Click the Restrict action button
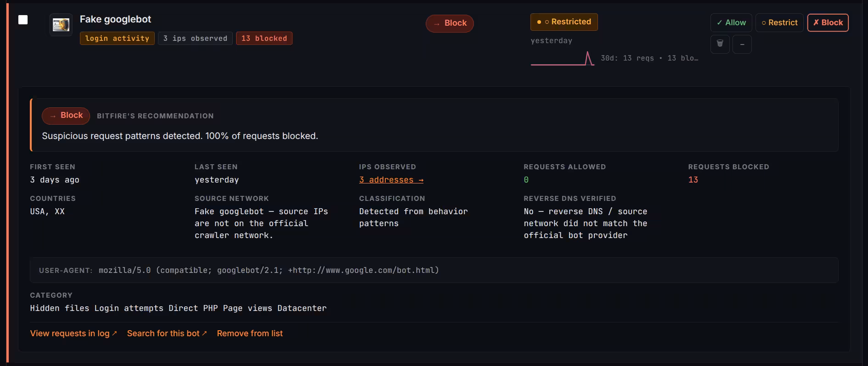This screenshot has width=868, height=366. point(779,22)
